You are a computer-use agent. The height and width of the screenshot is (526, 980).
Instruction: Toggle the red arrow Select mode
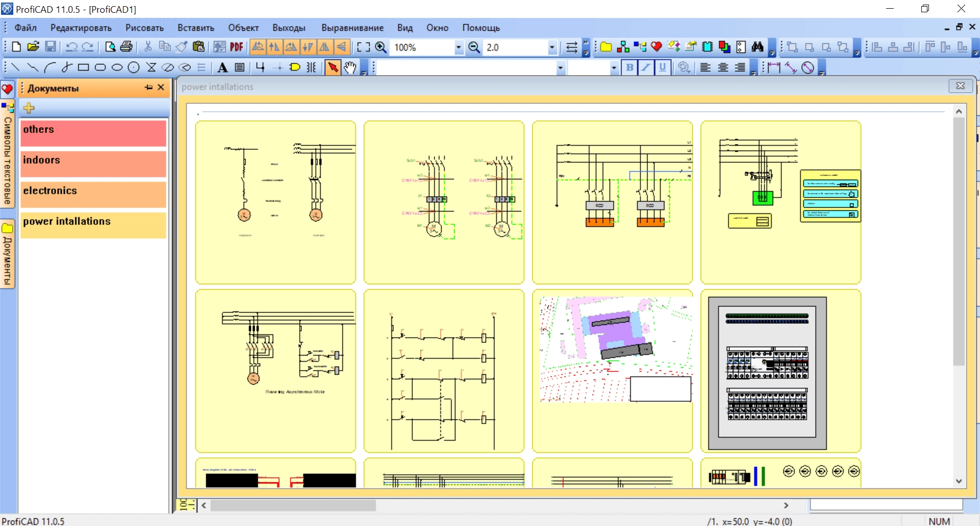pyautogui.click(x=333, y=67)
